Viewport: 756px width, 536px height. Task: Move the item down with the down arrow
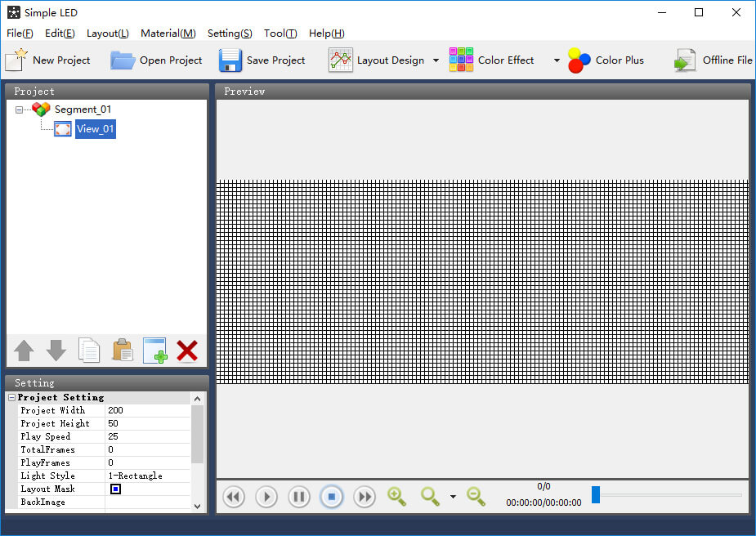(x=56, y=351)
